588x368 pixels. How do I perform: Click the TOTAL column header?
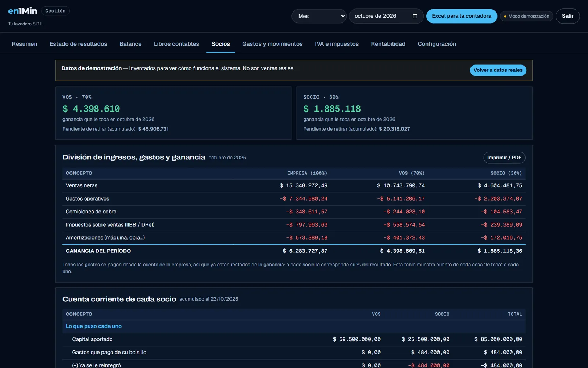[x=515, y=314]
